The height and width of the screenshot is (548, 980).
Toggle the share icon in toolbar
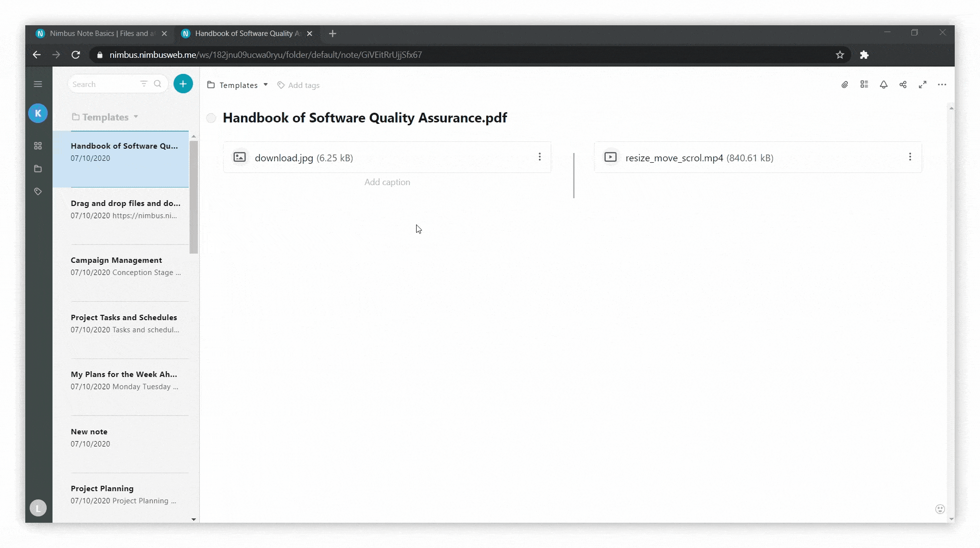coord(903,84)
